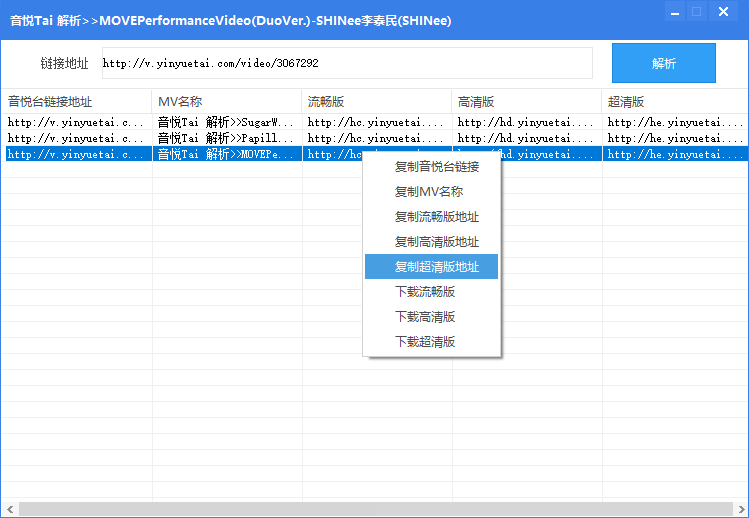Viewport: 749px width, 518px height.
Task: Select 下载流畅版 from context menu
Action: click(x=424, y=292)
